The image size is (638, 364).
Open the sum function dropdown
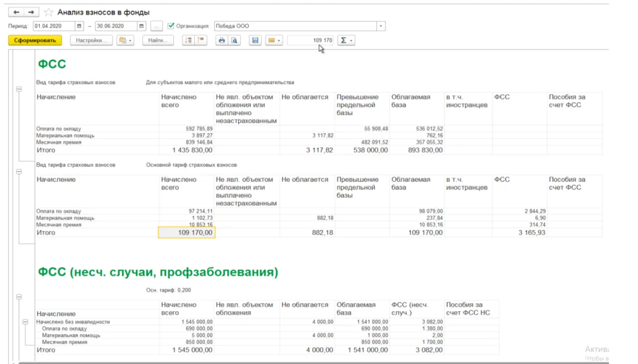[x=346, y=40]
